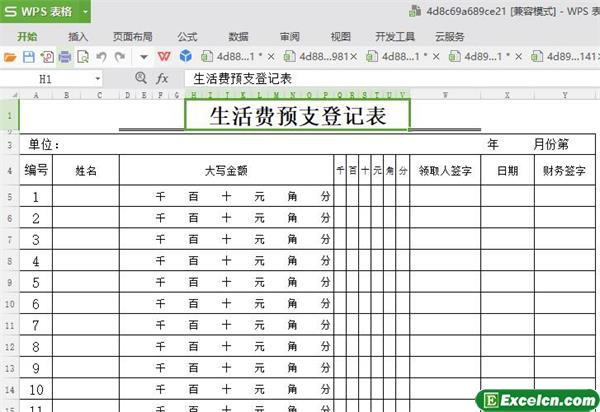The width and height of the screenshot is (600, 412).
Task: Click the 大写金额 header cell
Action: 227,170
